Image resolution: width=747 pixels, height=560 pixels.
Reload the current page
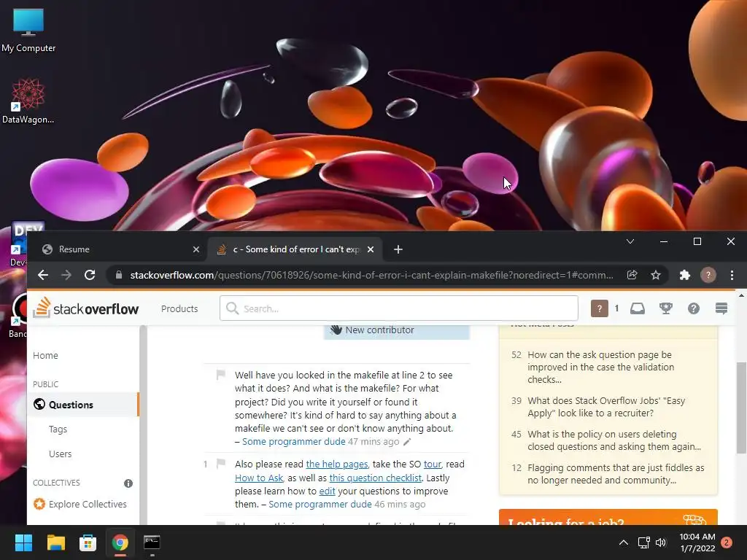click(90, 275)
